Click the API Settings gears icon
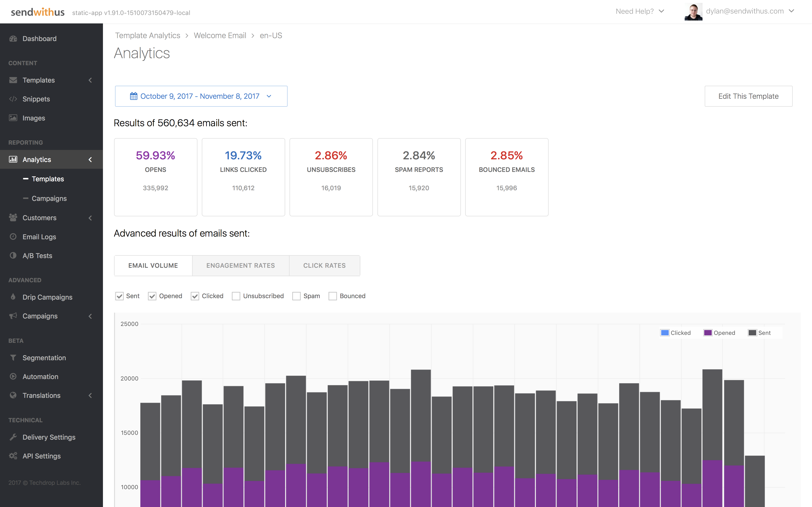Screen dimensions: 812x507 [x=13, y=456]
